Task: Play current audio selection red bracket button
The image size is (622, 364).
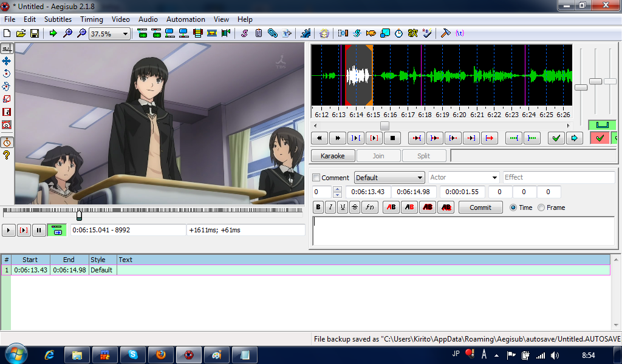Action: 374,138
